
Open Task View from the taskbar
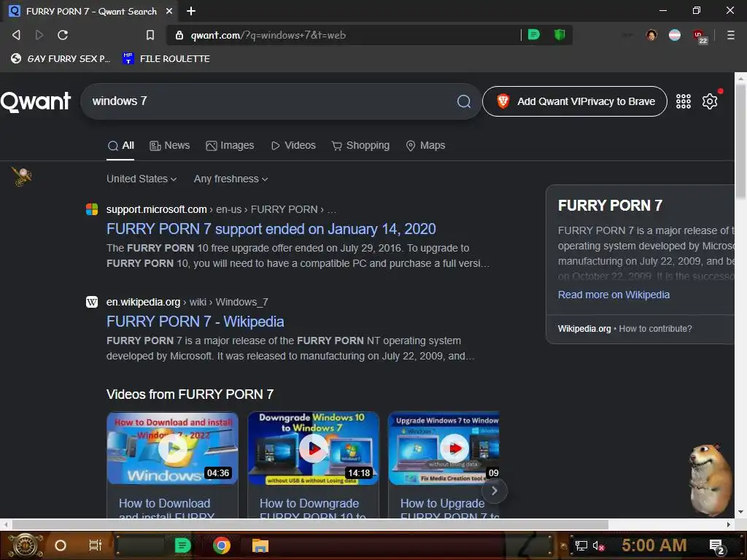[x=96, y=545]
